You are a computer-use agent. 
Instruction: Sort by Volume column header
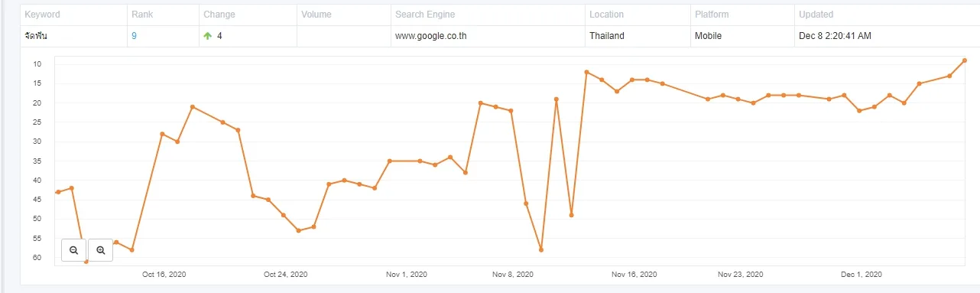pos(316,15)
